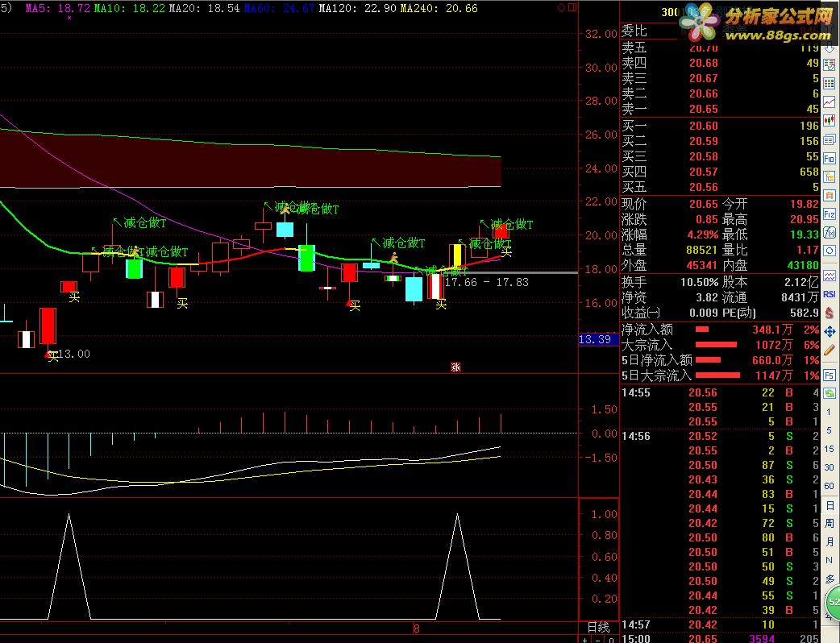Click the MA240 value 20.66 legend
This screenshot has height=643, width=840.
[x=439, y=8]
